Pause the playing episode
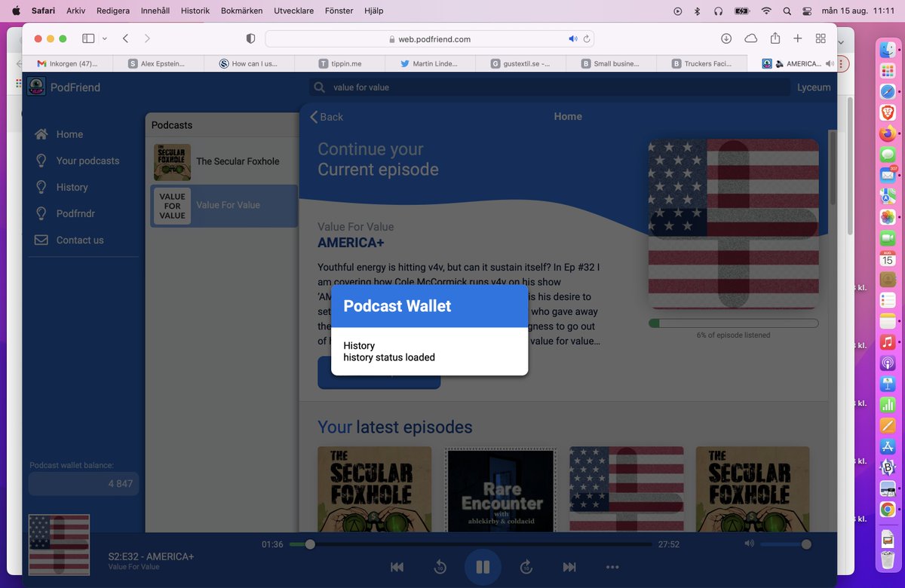Image resolution: width=905 pixels, height=588 pixels. (483, 567)
